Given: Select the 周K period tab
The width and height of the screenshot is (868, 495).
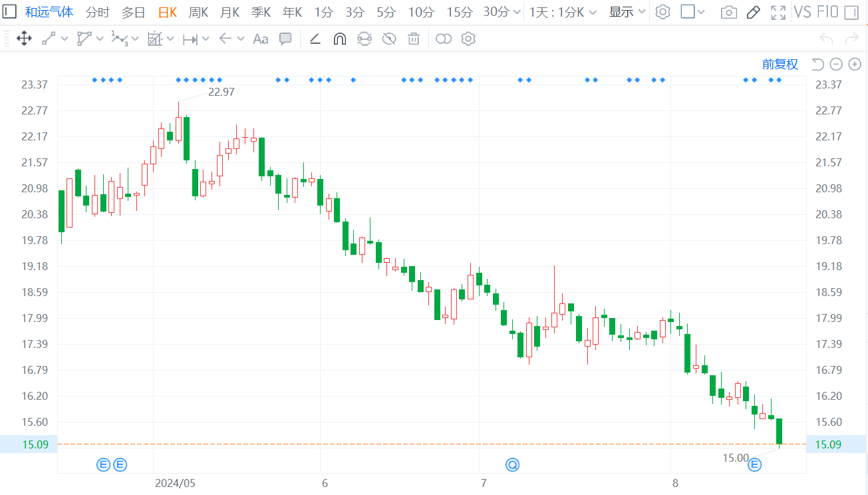Looking at the screenshot, I should point(199,12).
